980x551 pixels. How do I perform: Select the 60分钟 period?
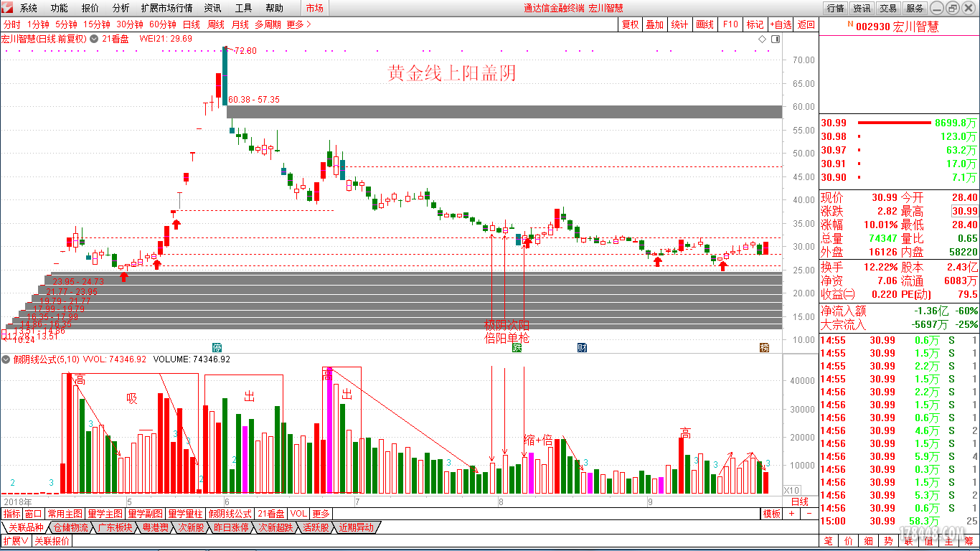click(163, 24)
